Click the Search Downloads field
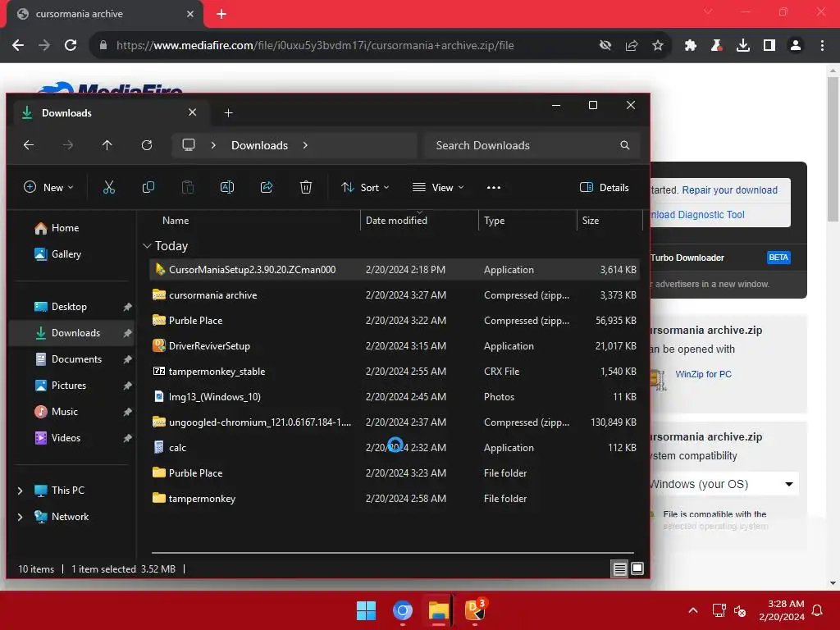 (x=532, y=145)
